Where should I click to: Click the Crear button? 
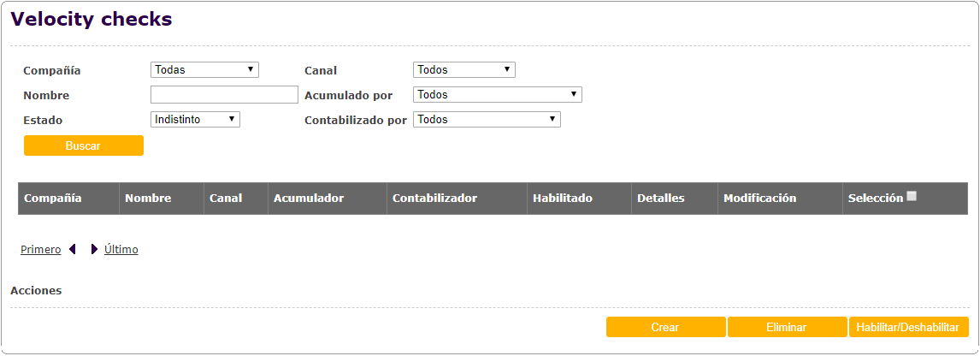tap(665, 328)
